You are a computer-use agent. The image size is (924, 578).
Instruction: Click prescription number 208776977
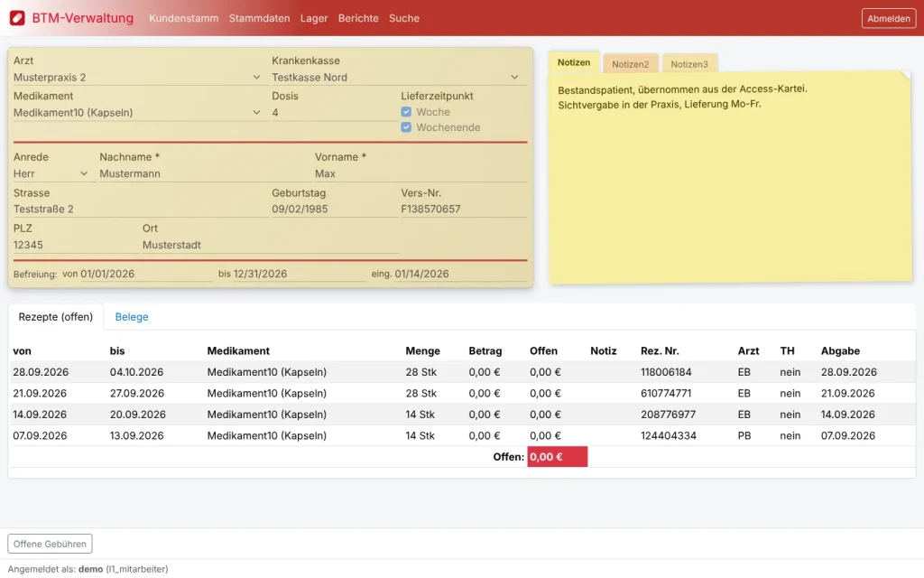click(669, 415)
